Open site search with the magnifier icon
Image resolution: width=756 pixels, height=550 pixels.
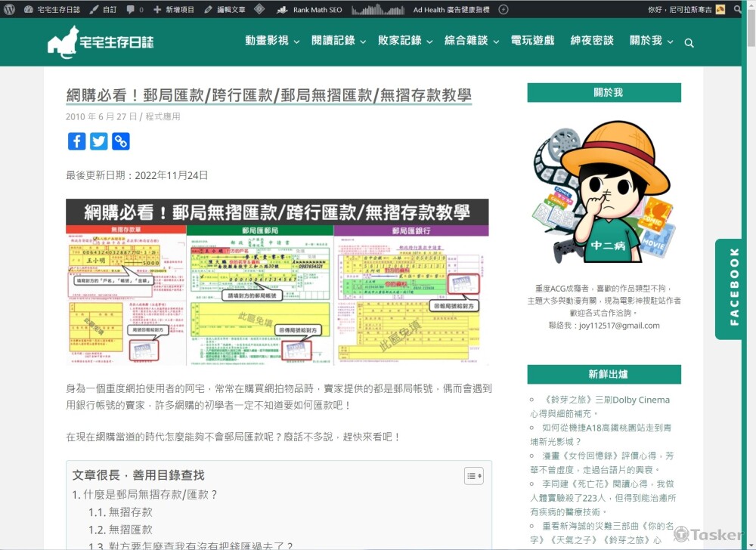pos(688,43)
